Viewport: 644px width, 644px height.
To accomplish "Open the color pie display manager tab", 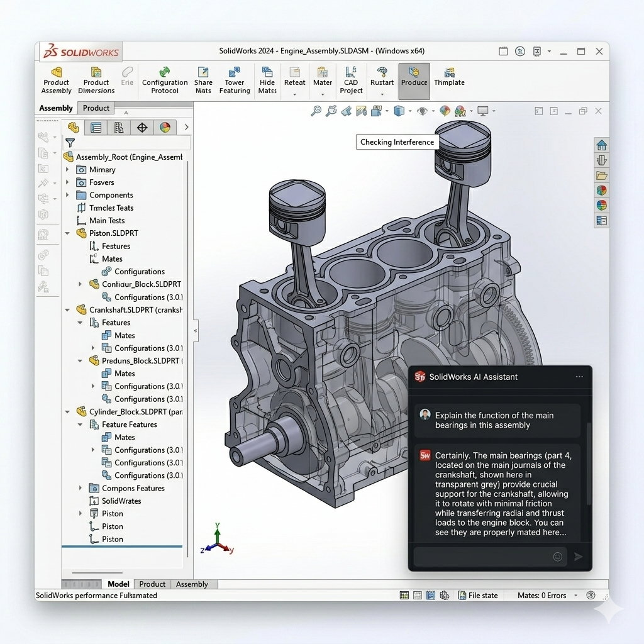I will pos(165,127).
